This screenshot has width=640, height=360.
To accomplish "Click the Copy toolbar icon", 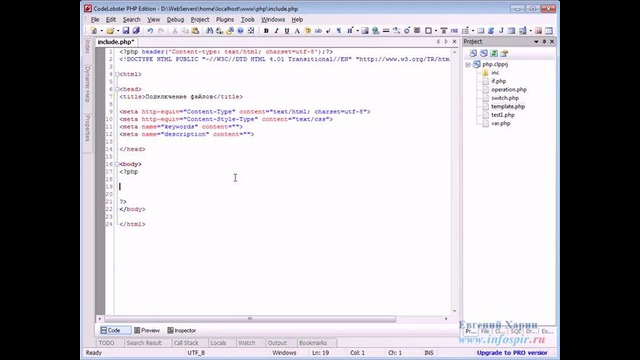I will point(185,31).
